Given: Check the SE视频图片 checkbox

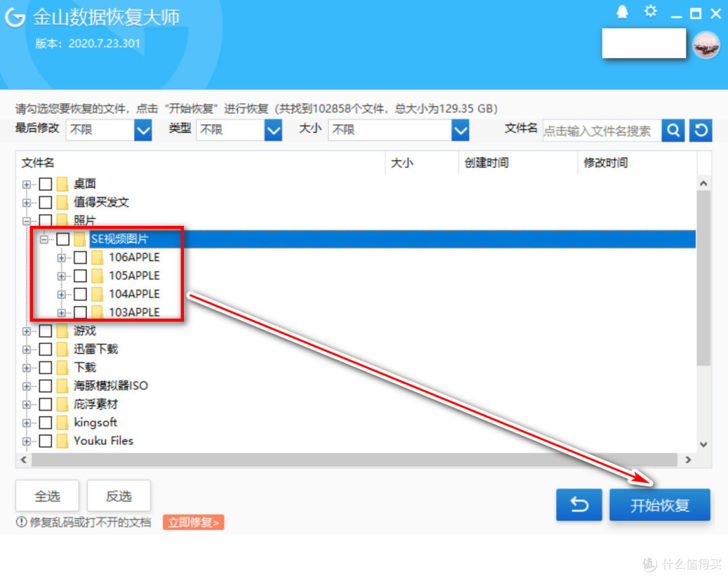Looking at the screenshot, I should 63,239.
